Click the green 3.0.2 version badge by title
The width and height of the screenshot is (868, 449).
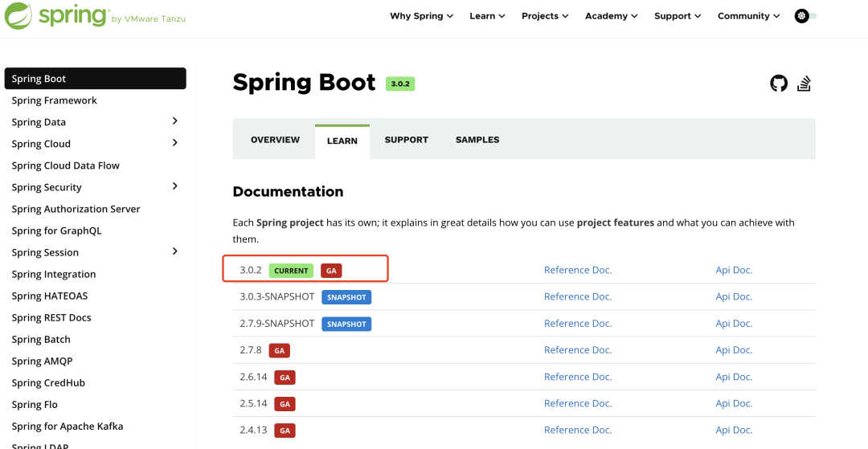click(x=400, y=84)
